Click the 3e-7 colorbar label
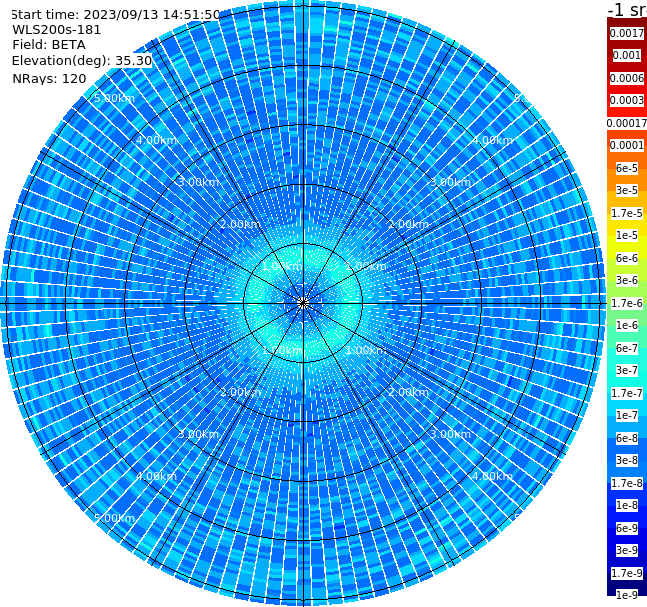The height and width of the screenshot is (607, 647). click(x=627, y=370)
